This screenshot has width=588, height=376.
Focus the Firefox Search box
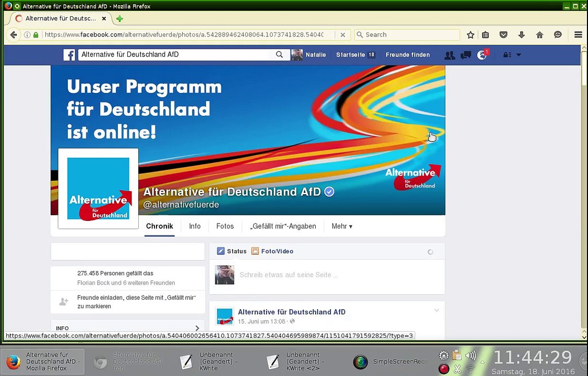coord(407,34)
